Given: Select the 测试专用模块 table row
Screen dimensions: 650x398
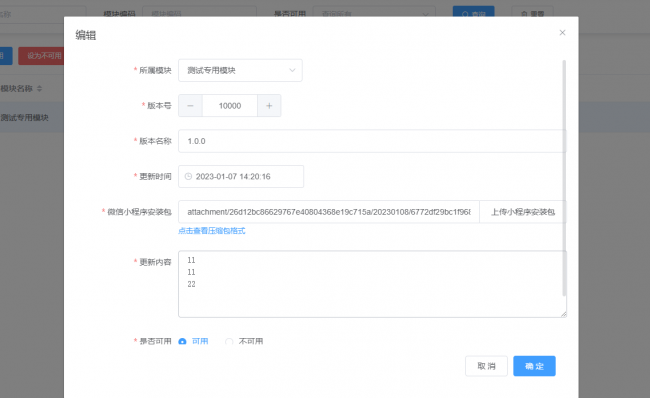Looking at the screenshot, I should click(32, 118).
